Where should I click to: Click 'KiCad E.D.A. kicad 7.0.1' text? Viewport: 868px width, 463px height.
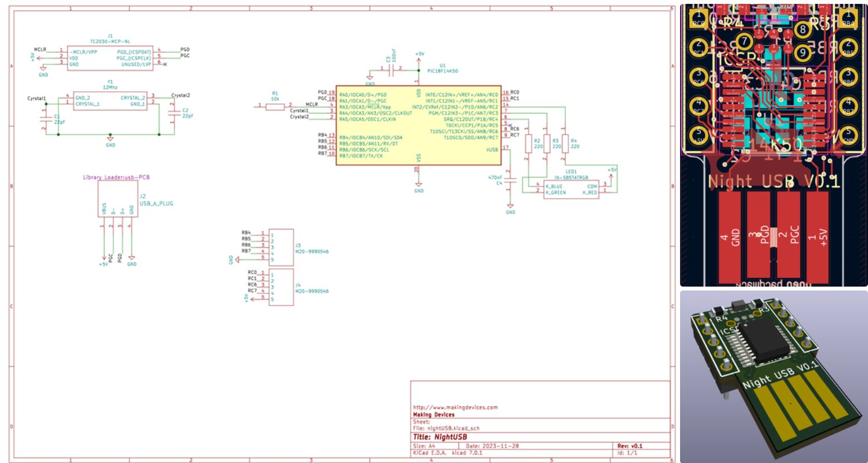click(448, 453)
